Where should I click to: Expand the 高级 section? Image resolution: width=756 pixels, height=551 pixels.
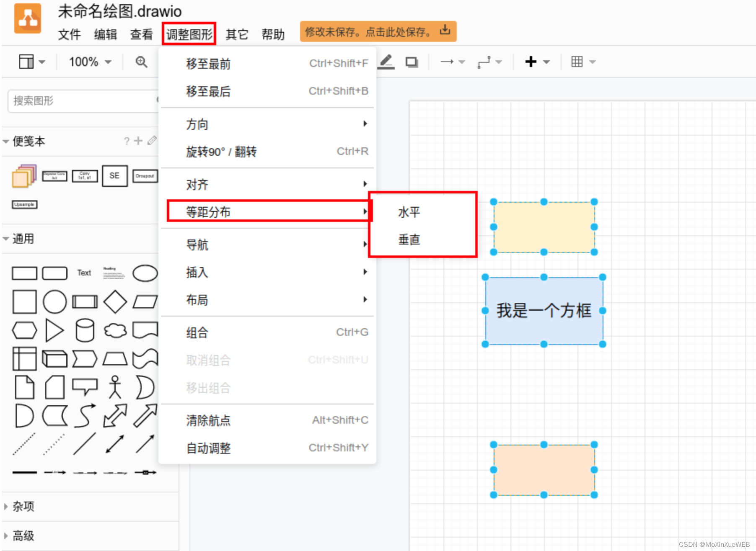pyautogui.click(x=23, y=536)
